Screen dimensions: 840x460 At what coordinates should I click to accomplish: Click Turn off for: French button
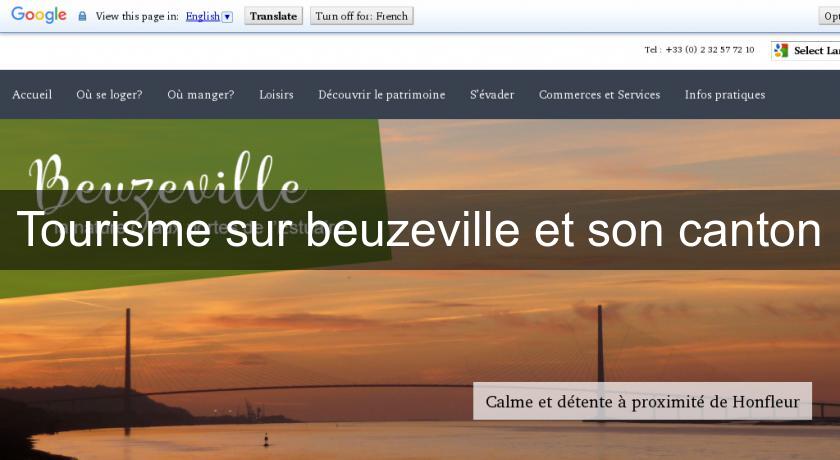click(x=362, y=16)
